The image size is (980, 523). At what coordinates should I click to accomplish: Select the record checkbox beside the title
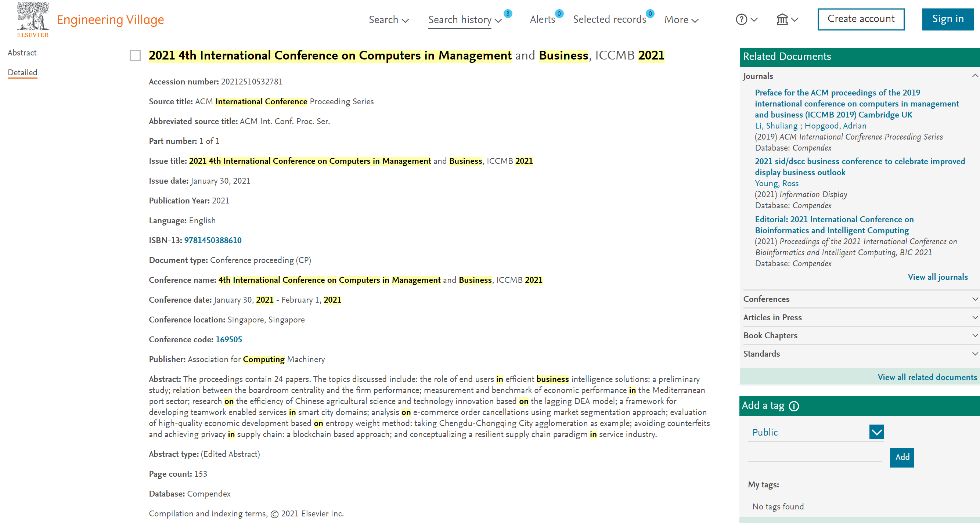point(135,55)
